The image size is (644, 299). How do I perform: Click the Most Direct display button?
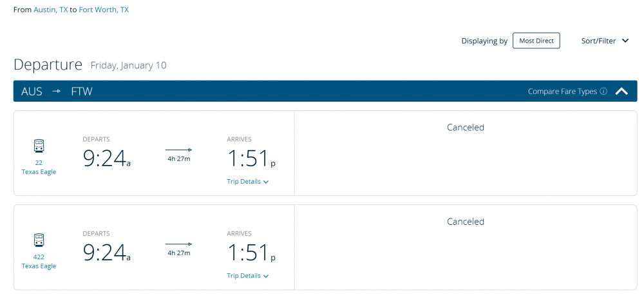pyautogui.click(x=536, y=41)
